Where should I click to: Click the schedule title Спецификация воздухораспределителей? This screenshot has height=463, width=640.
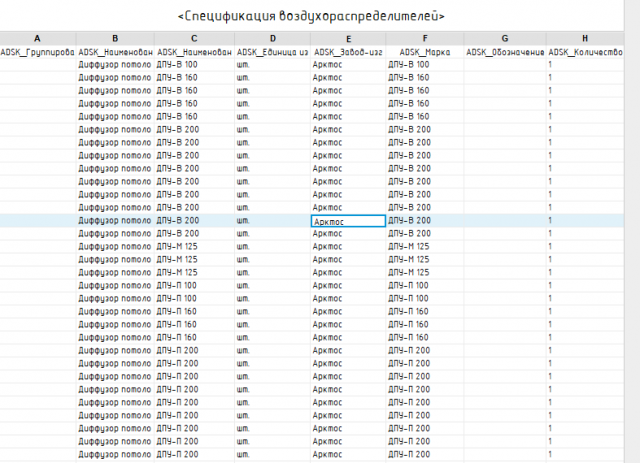[311, 17]
